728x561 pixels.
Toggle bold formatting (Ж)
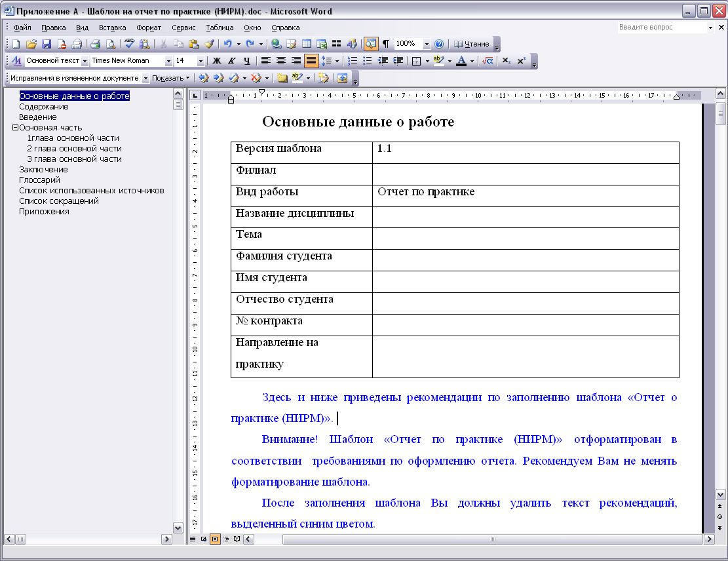pos(217,61)
